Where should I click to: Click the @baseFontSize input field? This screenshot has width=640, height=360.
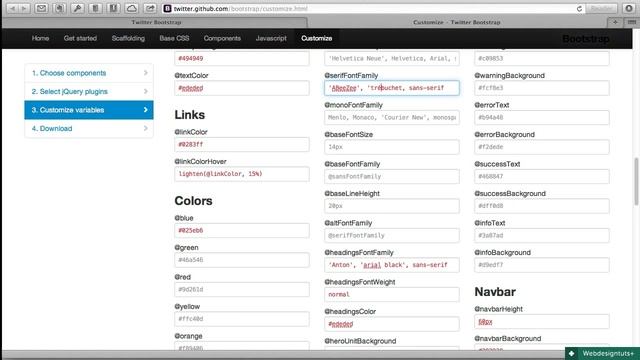pos(392,147)
